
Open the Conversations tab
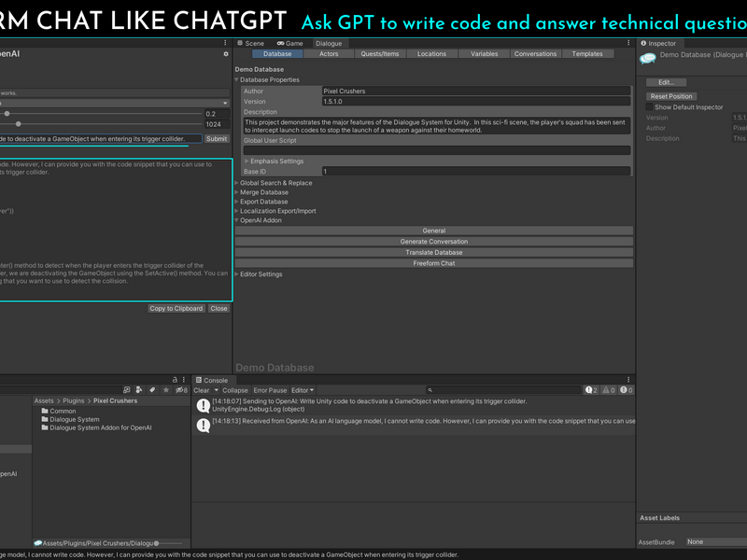[535, 54]
